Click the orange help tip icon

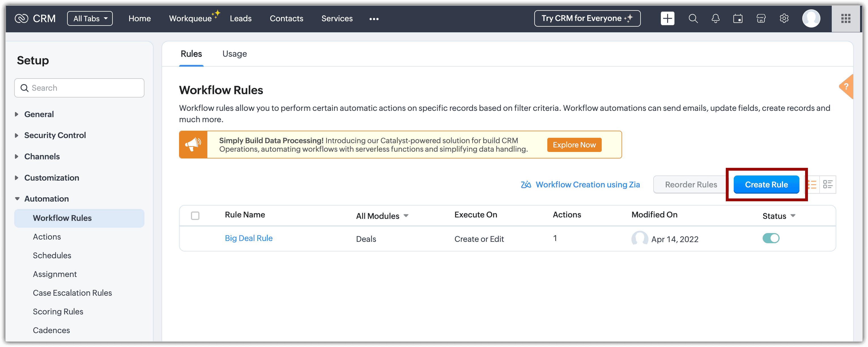tap(846, 87)
